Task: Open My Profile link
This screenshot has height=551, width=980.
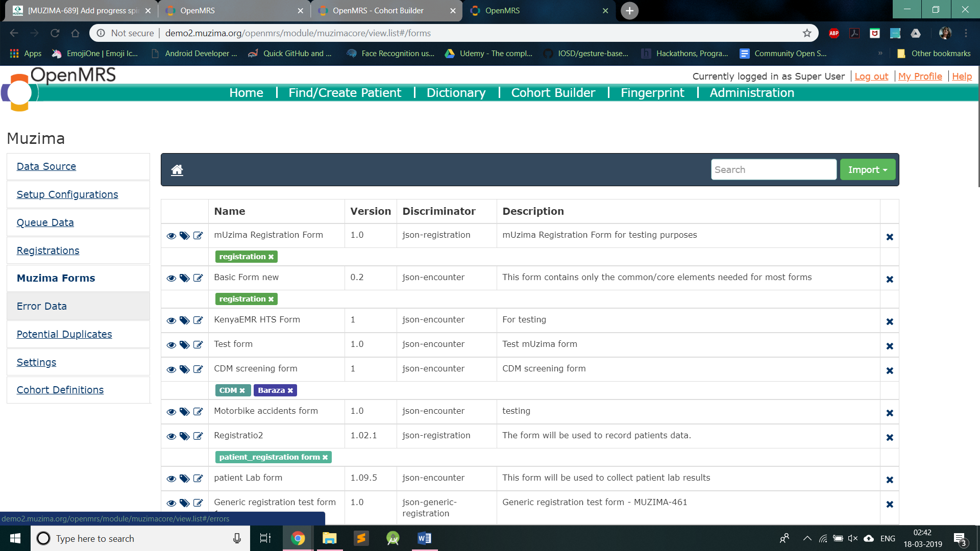Action: pos(920,76)
